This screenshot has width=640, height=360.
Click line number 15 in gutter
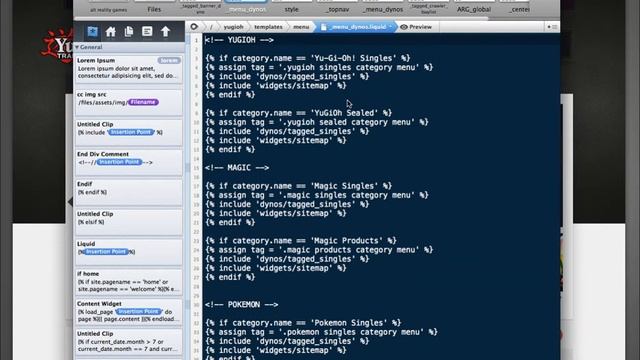click(x=196, y=168)
